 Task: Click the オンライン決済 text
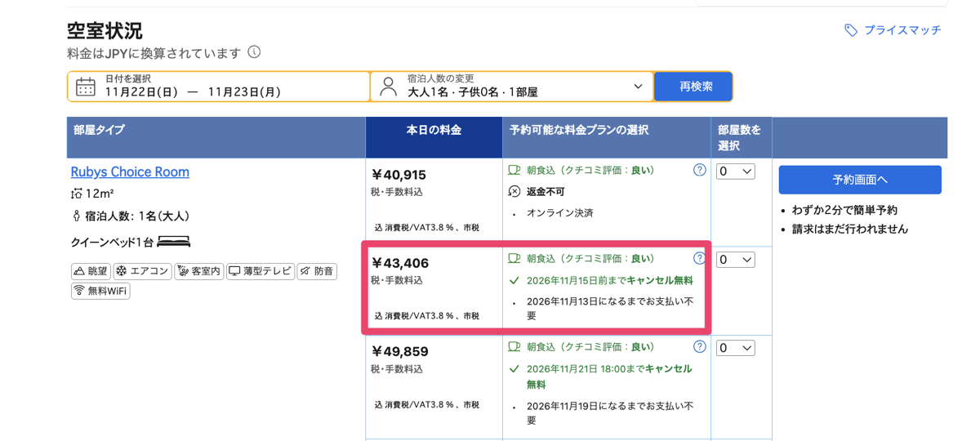click(x=560, y=213)
